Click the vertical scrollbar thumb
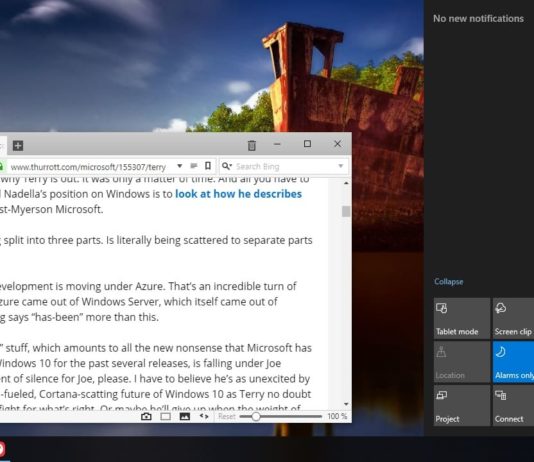534x462 pixels. (346, 211)
